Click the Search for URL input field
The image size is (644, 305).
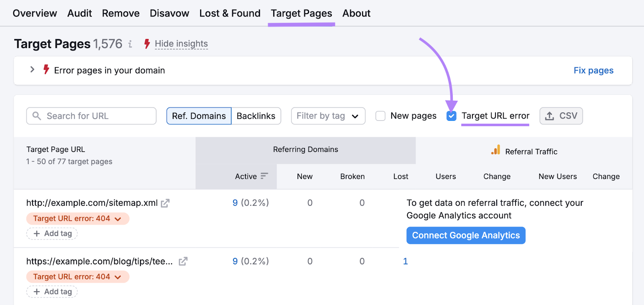pyautogui.click(x=97, y=116)
